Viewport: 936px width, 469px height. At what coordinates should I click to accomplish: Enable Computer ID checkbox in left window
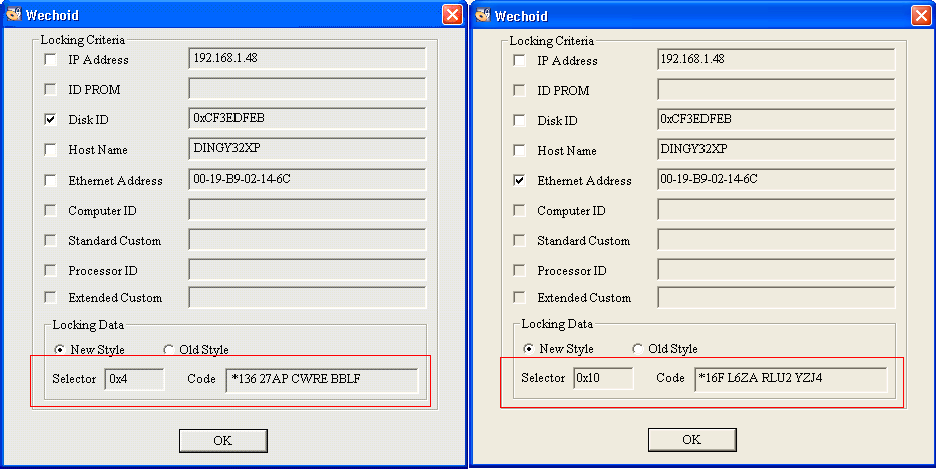[x=51, y=211]
